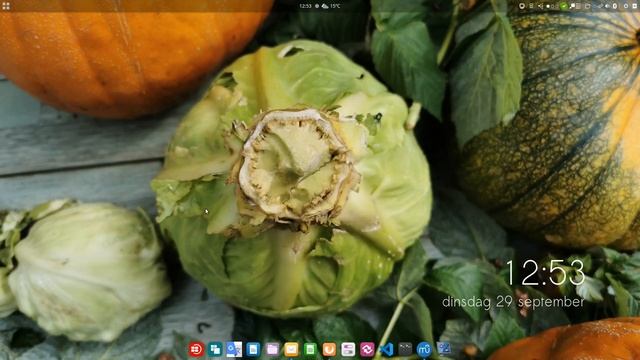Screen dimensions: 640x360
Task: Open the pink file manager folder icon
Action: pos(272,349)
